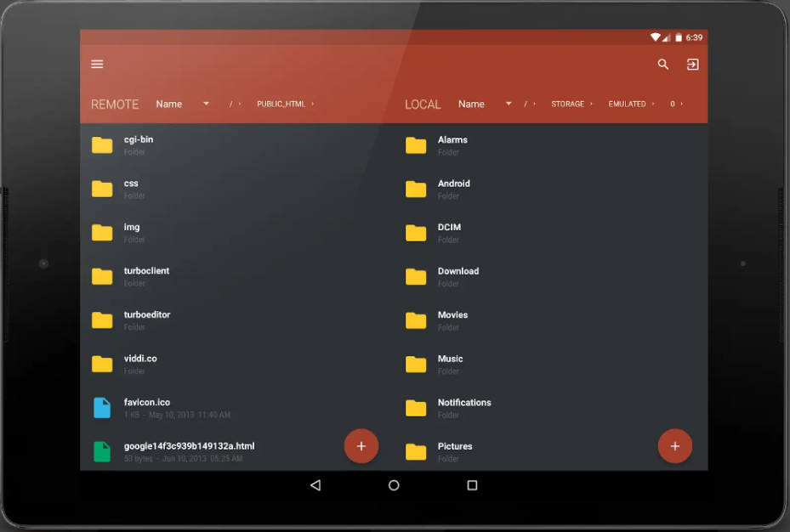This screenshot has width=790, height=532.
Task: Tap the Android folder name
Action: pos(454,184)
